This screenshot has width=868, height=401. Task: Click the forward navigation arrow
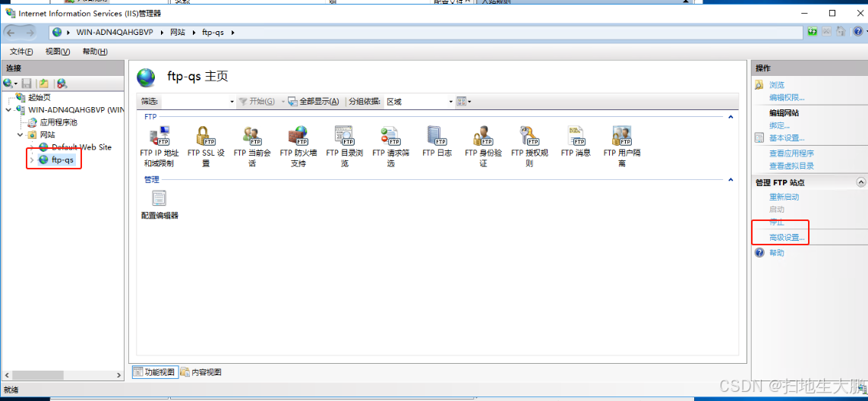[x=30, y=32]
